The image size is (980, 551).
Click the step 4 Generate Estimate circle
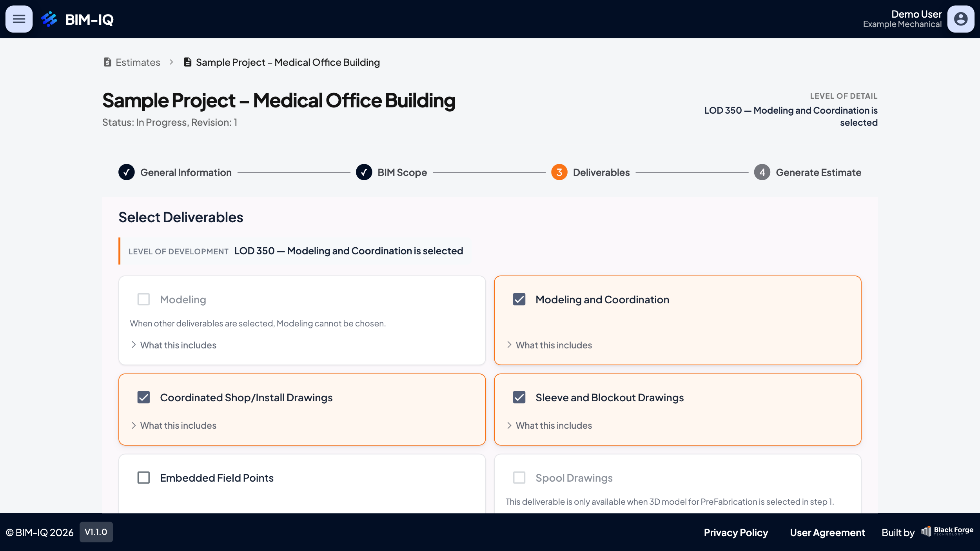[x=762, y=172]
